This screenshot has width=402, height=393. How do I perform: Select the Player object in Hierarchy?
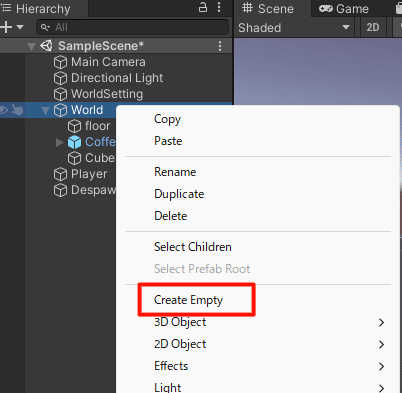pyautogui.click(x=89, y=174)
